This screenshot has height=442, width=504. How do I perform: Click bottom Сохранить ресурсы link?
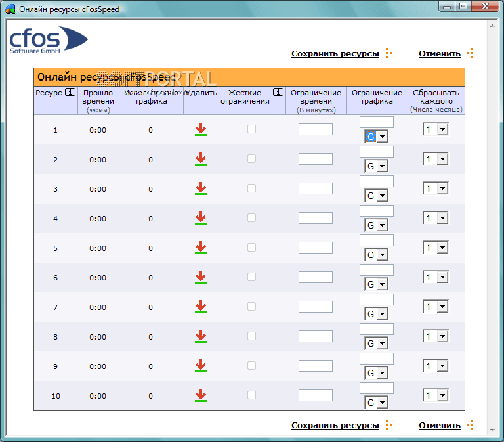335,426
